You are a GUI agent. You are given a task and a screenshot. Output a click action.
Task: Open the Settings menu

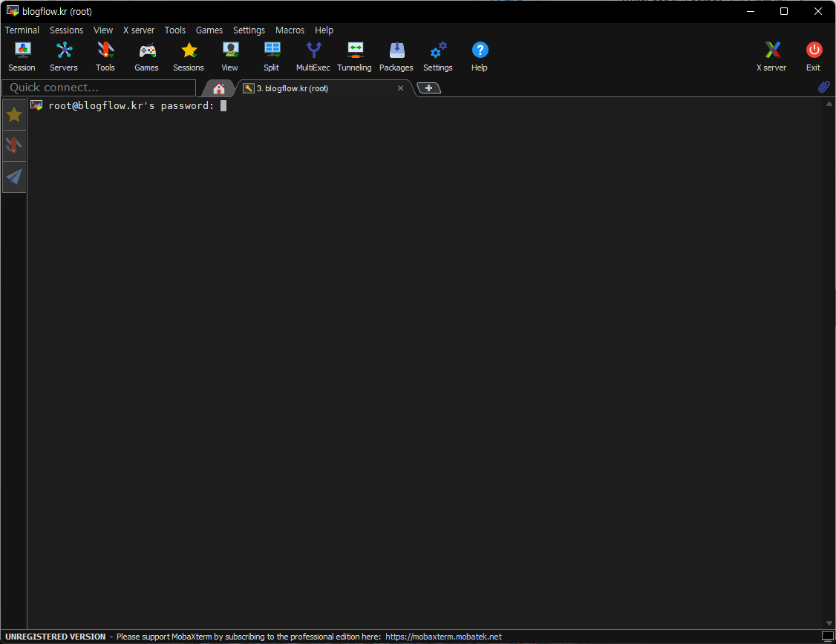(249, 30)
